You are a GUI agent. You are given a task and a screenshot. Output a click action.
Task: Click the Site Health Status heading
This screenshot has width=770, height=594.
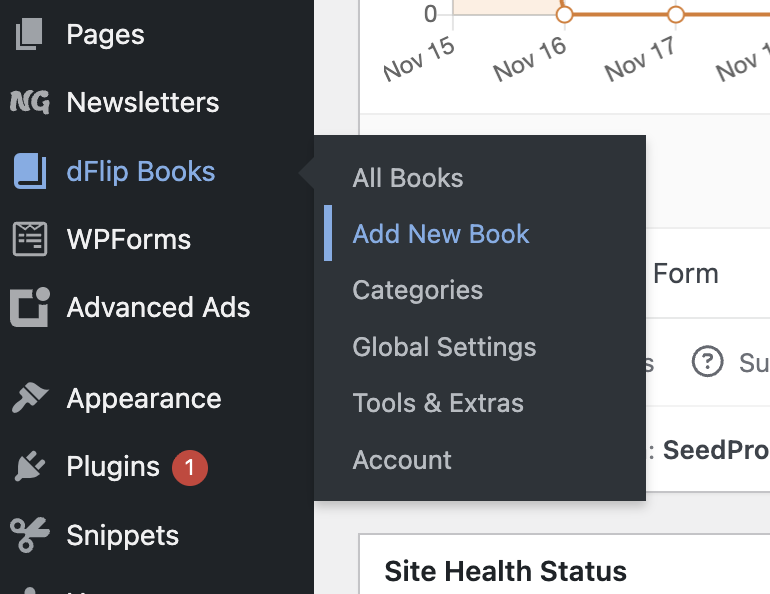(x=505, y=571)
